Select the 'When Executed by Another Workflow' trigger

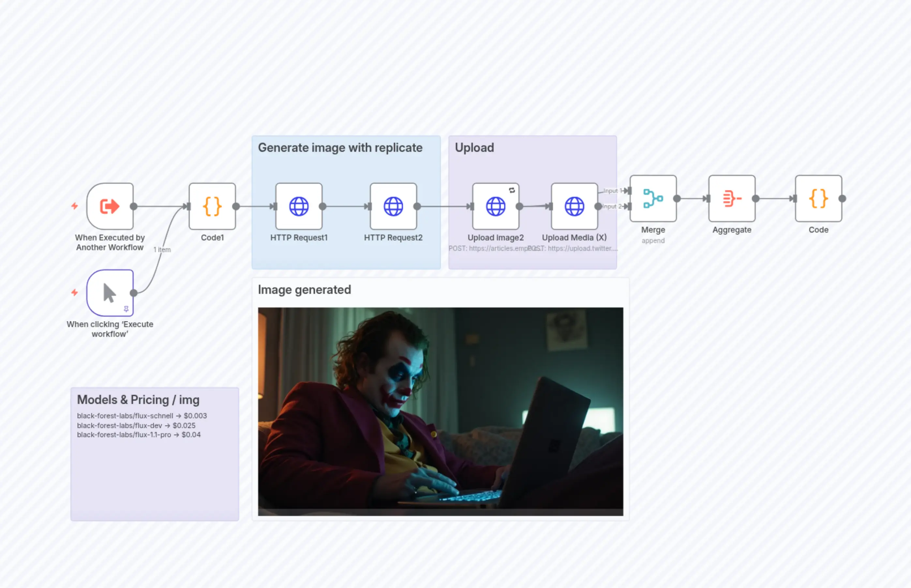tap(110, 206)
